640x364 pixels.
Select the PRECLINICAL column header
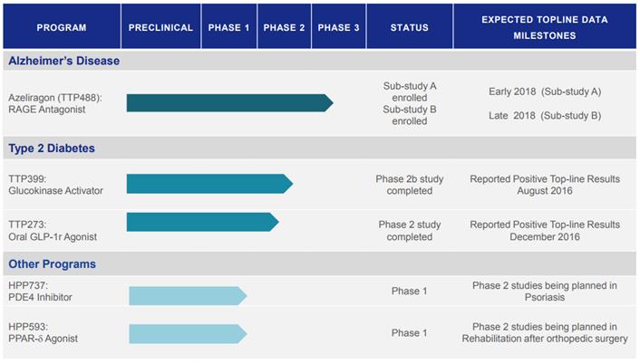pos(160,27)
